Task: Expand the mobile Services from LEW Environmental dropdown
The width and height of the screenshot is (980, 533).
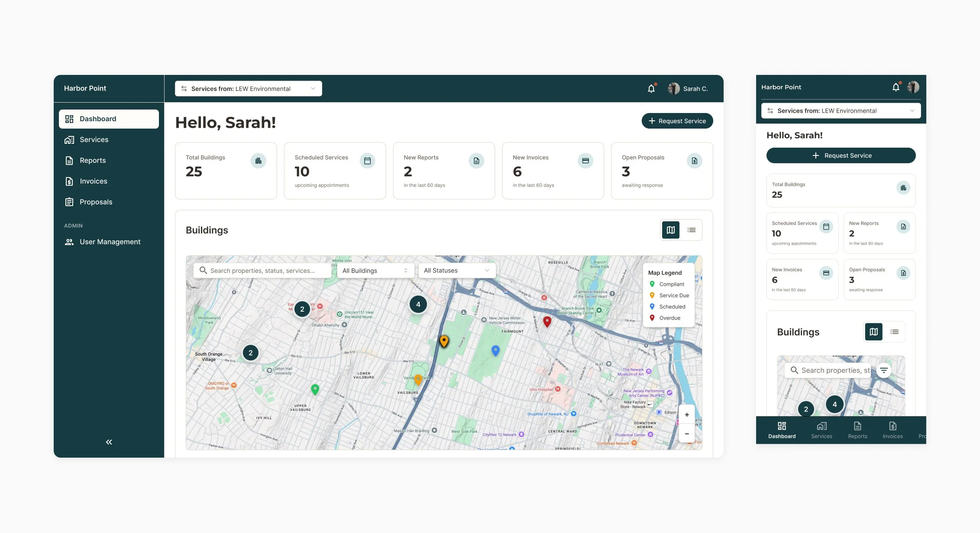Action: point(841,111)
